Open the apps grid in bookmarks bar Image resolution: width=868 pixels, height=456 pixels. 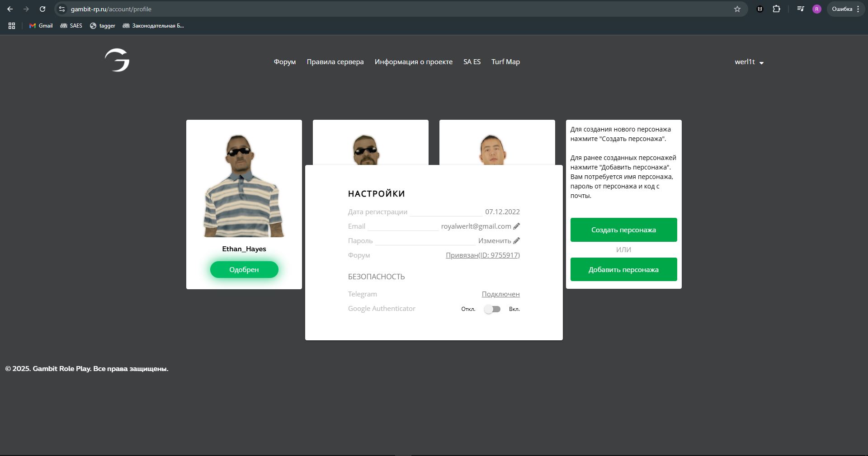point(12,26)
